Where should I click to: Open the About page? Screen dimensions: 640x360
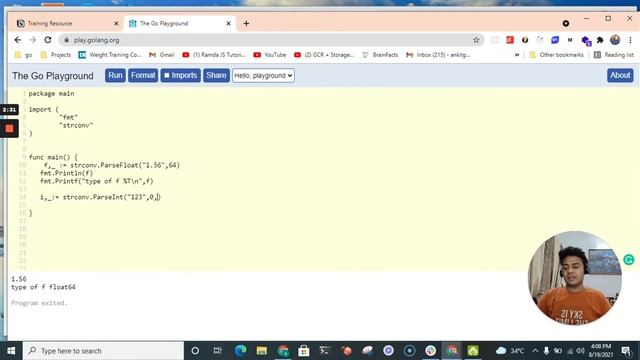click(620, 76)
